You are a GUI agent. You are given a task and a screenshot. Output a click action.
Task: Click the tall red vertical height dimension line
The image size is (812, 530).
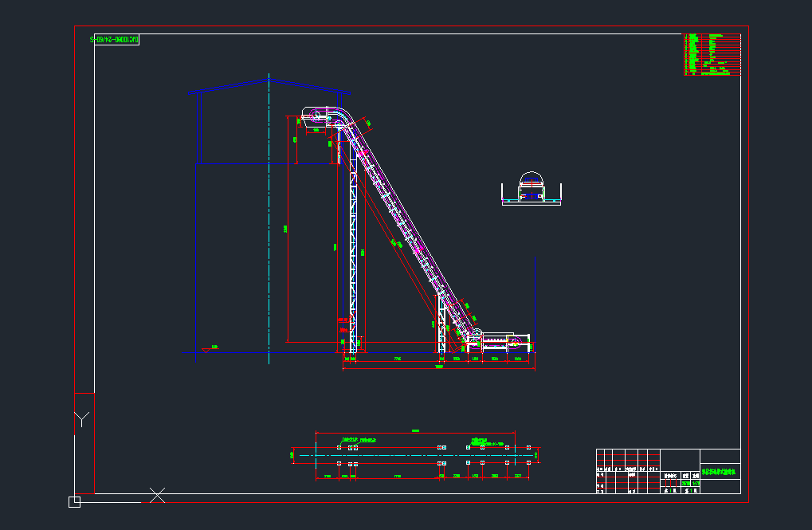(288, 231)
